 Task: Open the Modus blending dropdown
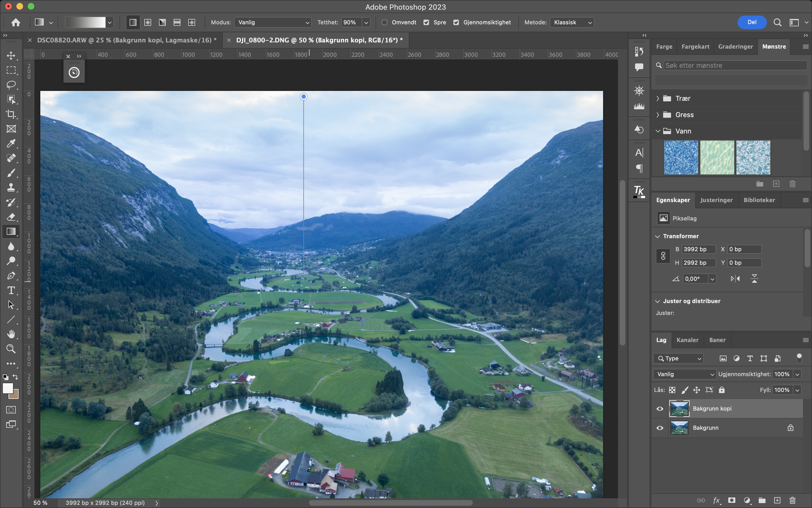pos(273,22)
